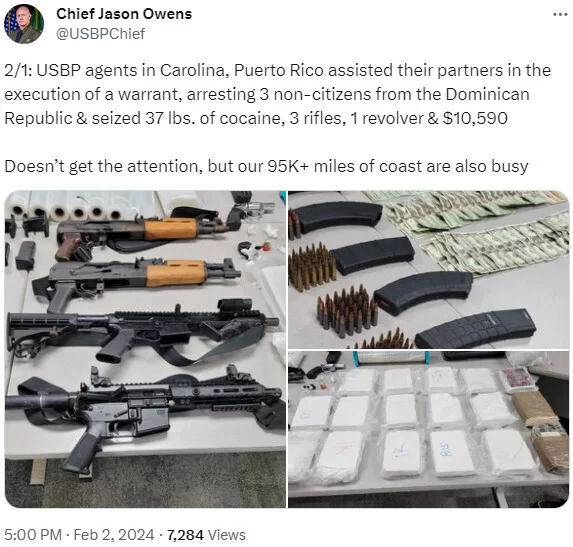Open the tweet's more options (three dots) menu
The image size is (573, 547).
point(560,14)
